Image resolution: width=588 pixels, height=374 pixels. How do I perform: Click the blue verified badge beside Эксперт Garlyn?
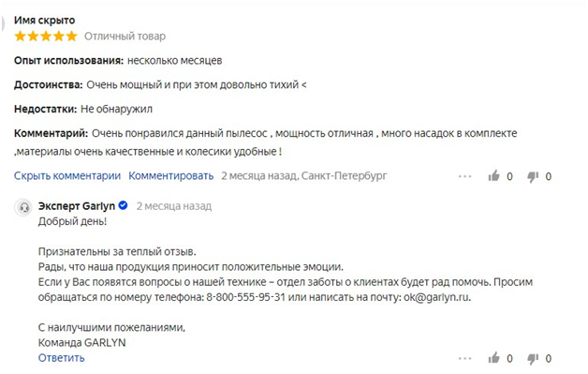[x=123, y=205]
